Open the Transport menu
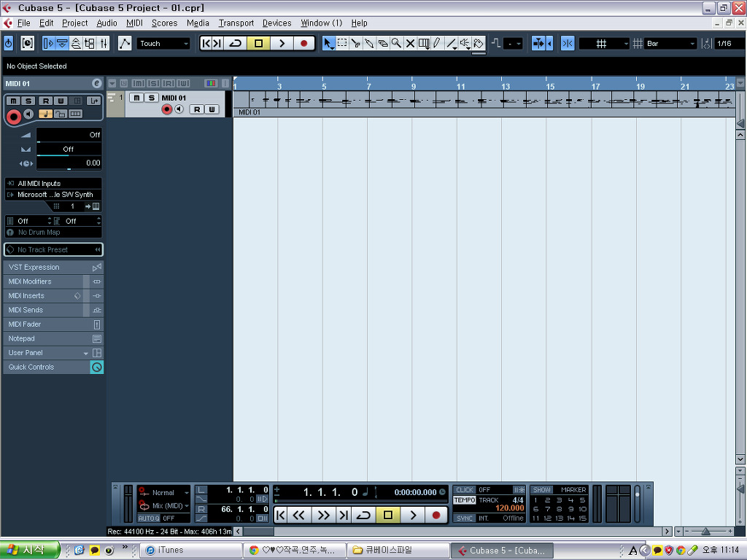The height and width of the screenshot is (560, 747). click(236, 23)
